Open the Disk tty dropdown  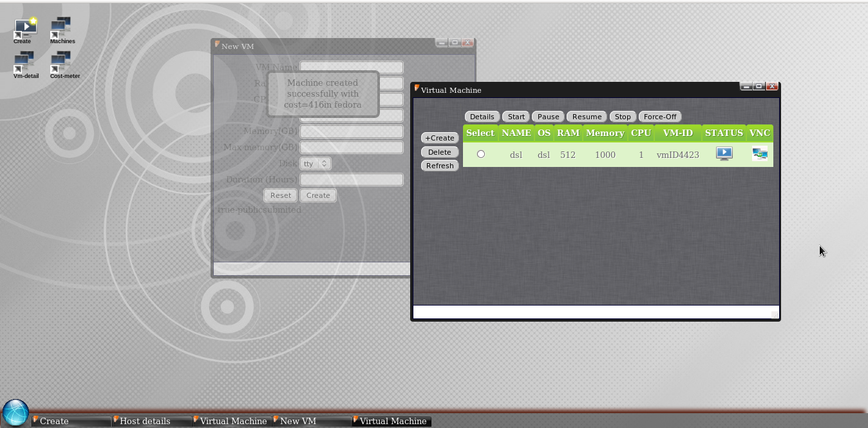[x=315, y=163]
